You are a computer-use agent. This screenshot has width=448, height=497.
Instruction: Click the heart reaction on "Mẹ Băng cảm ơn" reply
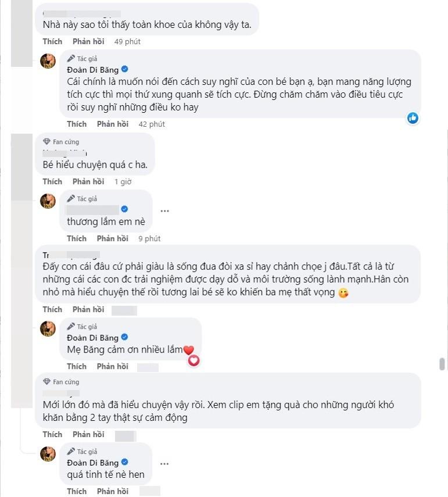coord(194,361)
